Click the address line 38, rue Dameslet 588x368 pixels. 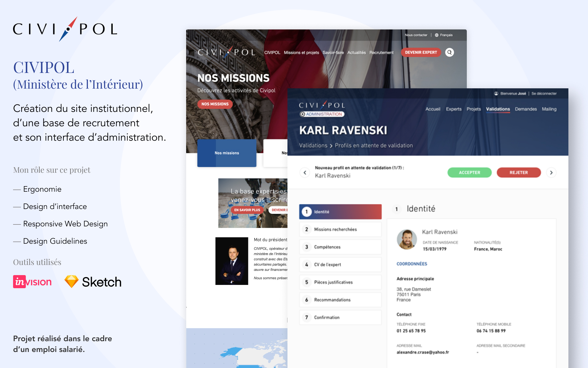coord(414,289)
